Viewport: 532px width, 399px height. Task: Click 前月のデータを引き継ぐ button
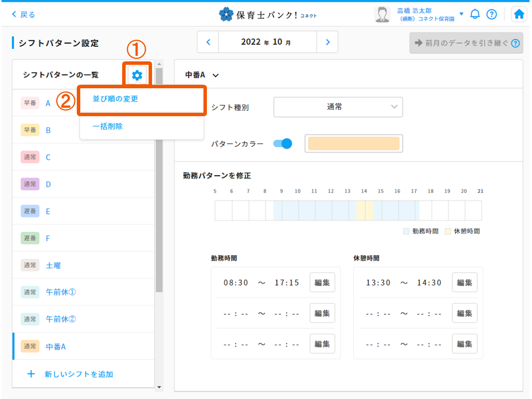click(x=466, y=43)
